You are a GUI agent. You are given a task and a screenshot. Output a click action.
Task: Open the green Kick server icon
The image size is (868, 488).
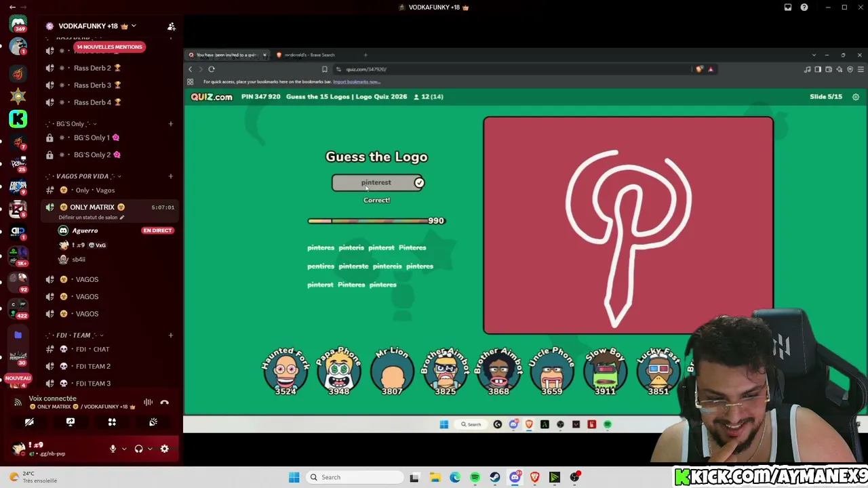[18, 119]
